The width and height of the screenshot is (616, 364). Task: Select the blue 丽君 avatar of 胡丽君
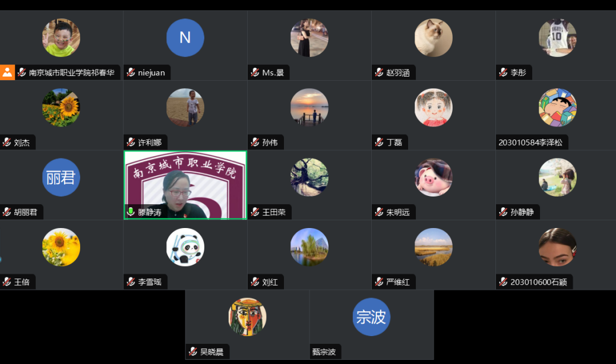(x=61, y=177)
